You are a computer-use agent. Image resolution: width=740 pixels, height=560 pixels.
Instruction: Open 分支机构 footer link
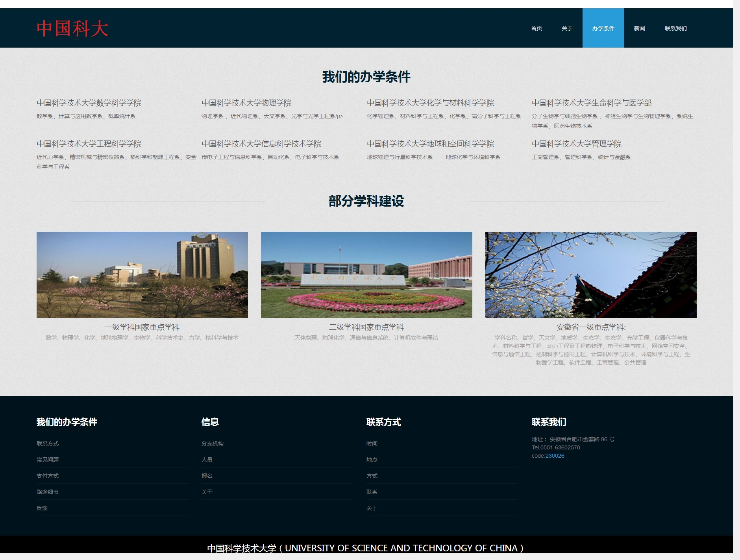tap(213, 444)
